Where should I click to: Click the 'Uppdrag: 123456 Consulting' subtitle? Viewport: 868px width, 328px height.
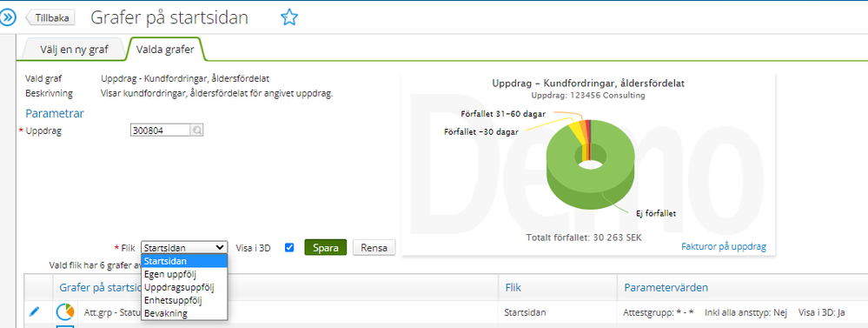pyautogui.click(x=588, y=96)
